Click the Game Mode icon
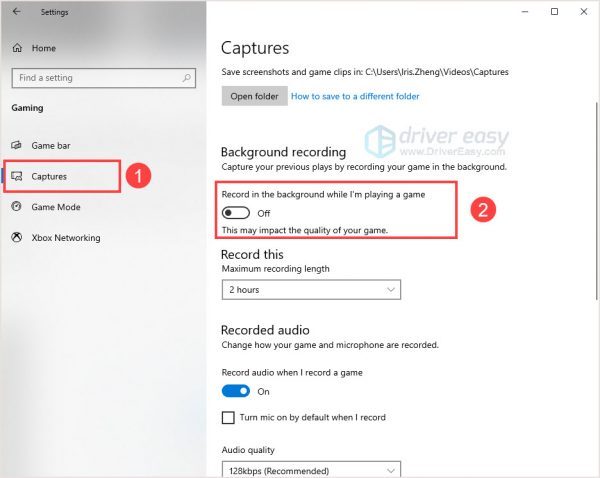Image resolution: width=600 pixels, height=478 pixels. 16,207
